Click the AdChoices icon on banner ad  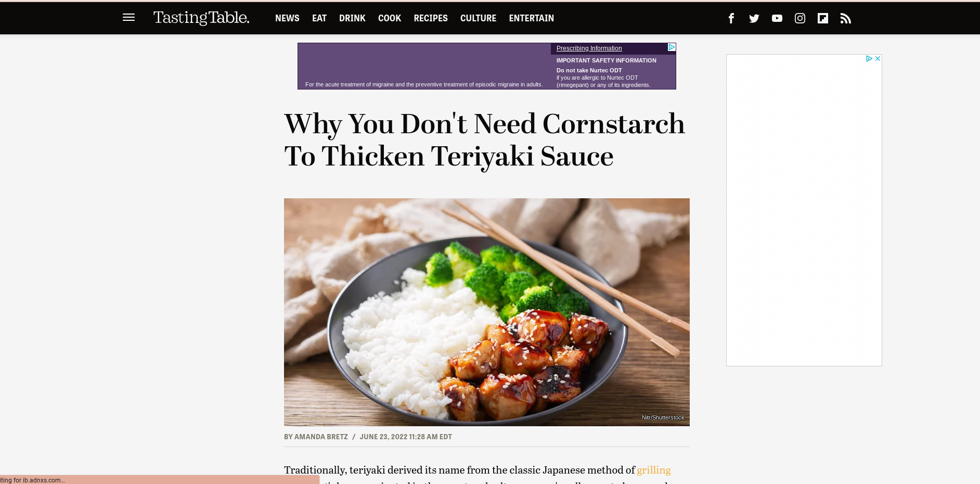[671, 47]
